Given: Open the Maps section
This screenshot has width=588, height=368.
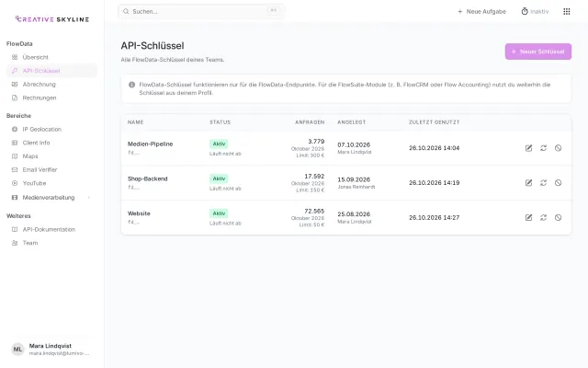Looking at the screenshot, I should [x=51, y=156].
